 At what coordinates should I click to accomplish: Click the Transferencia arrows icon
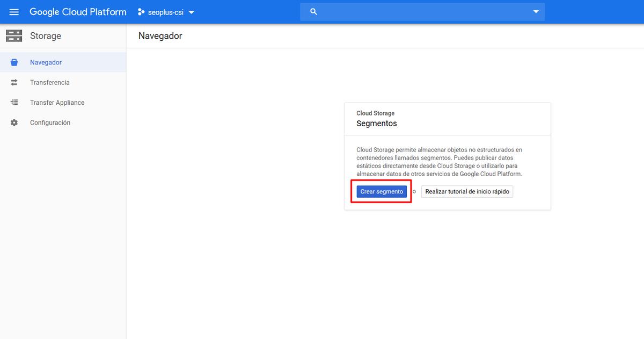14,83
